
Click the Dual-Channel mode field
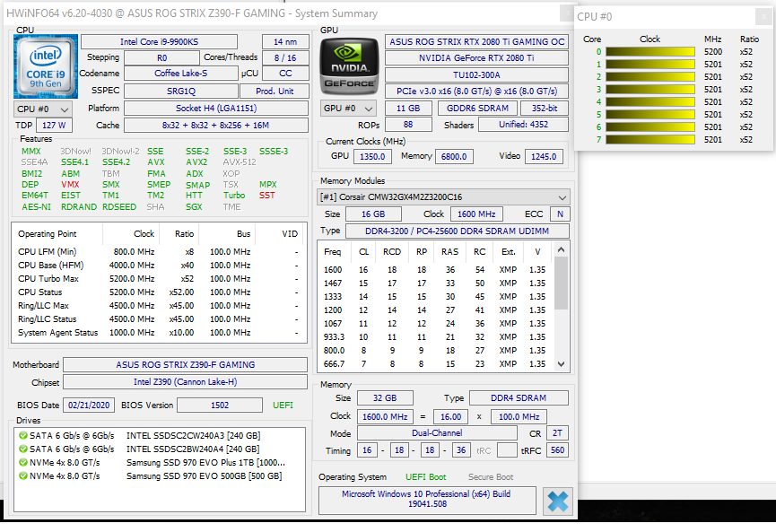(x=437, y=433)
